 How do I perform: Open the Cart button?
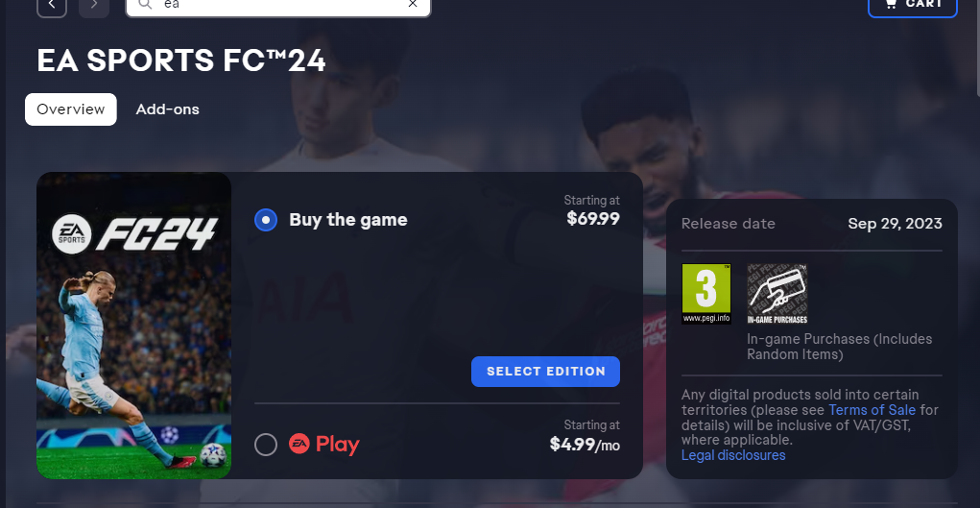click(913, 6)
